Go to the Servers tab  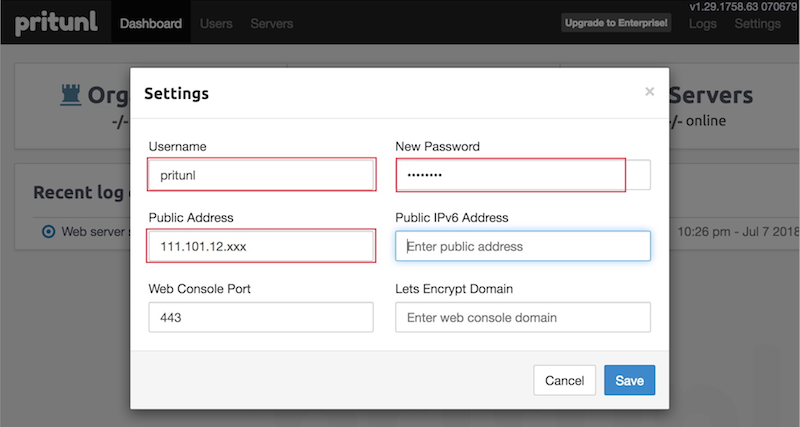272,23
